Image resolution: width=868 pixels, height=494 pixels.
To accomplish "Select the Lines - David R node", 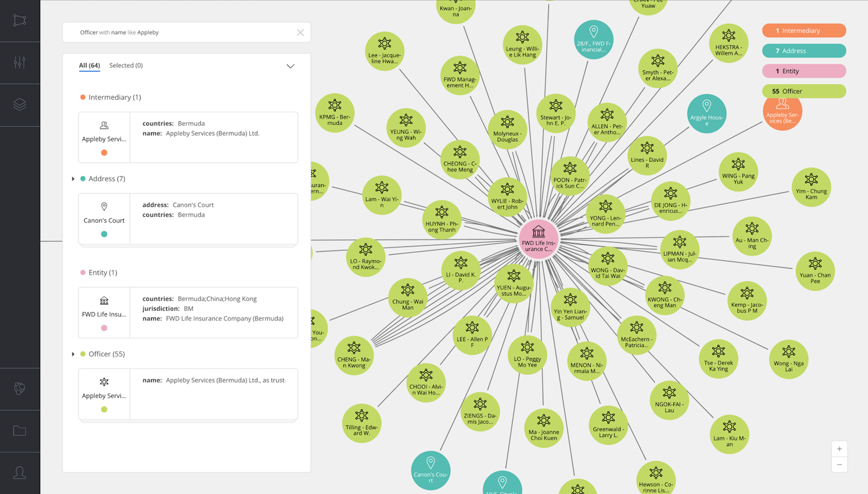I will [647, 156].
